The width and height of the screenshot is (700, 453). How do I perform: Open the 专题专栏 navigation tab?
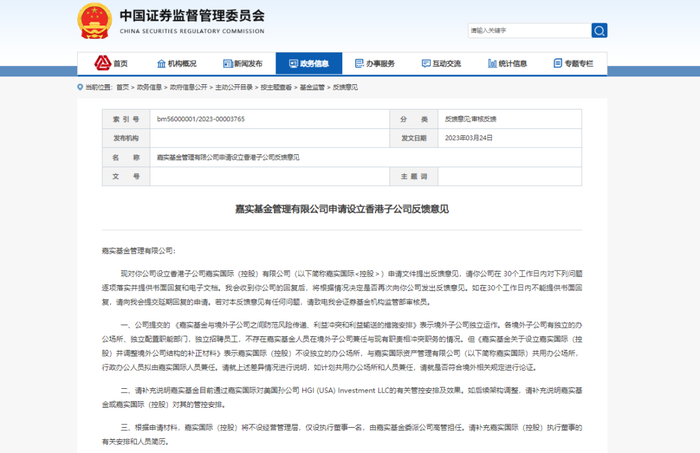(x=574, y=63)
